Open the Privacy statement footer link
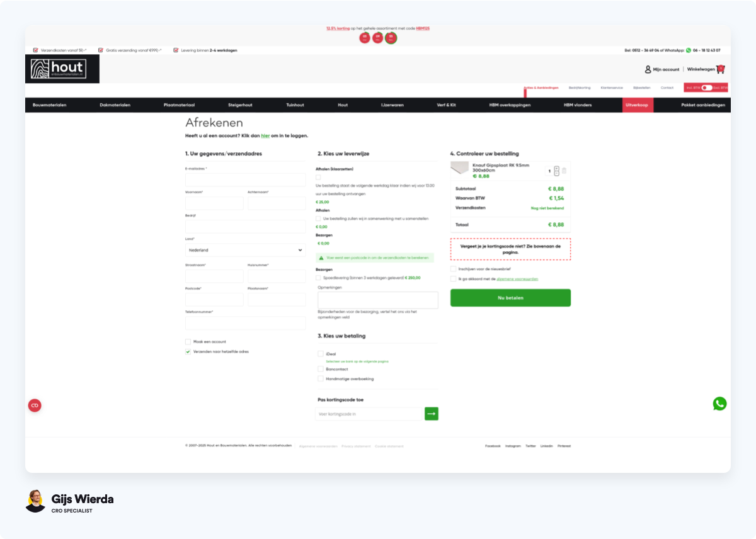 pyautogui.click(x=356, y=446)
